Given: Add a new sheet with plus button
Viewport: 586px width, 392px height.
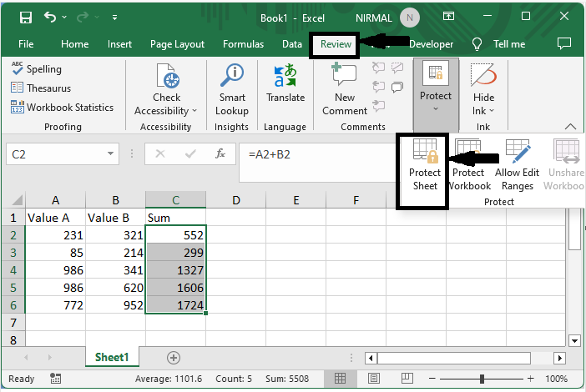Looking at the screenshot, I should click(174, 357).
